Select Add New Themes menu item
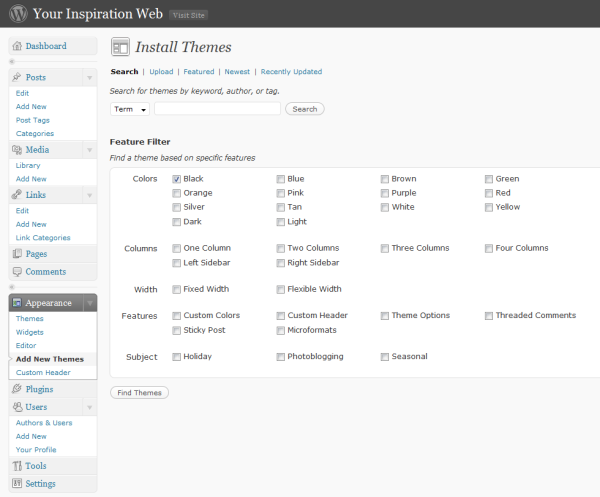 [x=50, y=359]
